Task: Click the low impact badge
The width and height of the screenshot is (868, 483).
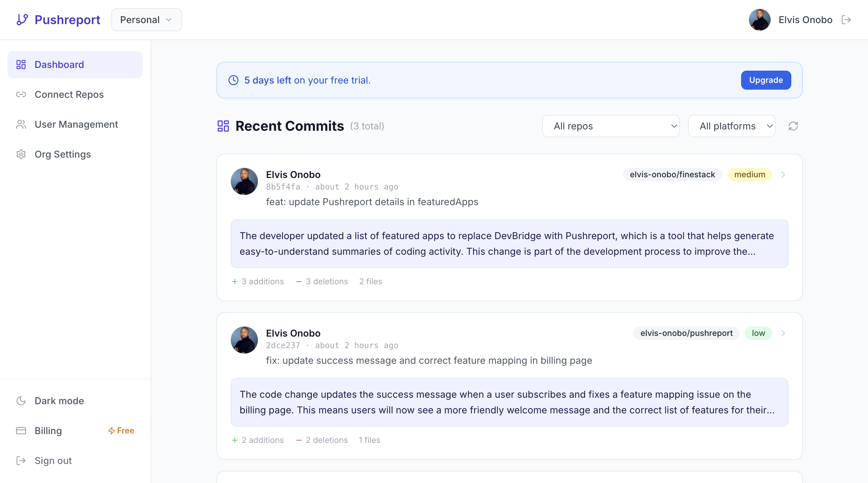Action: click(x=758, y=333)
